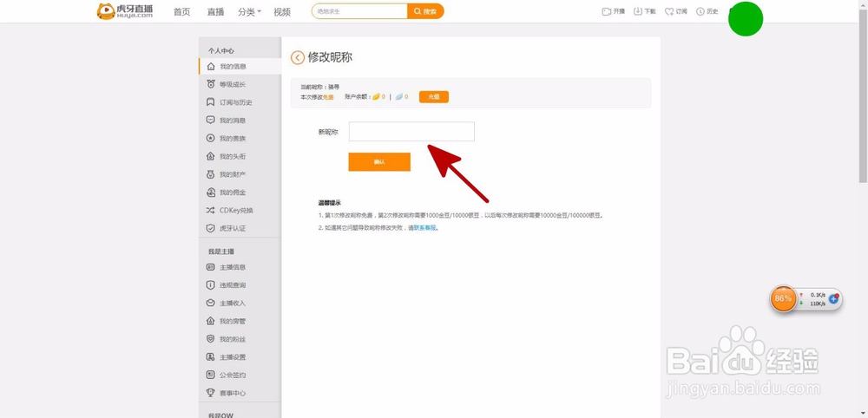Open the 订阅 subscriptions heart icon
The image size is (868, 418).
pos(668,11)
